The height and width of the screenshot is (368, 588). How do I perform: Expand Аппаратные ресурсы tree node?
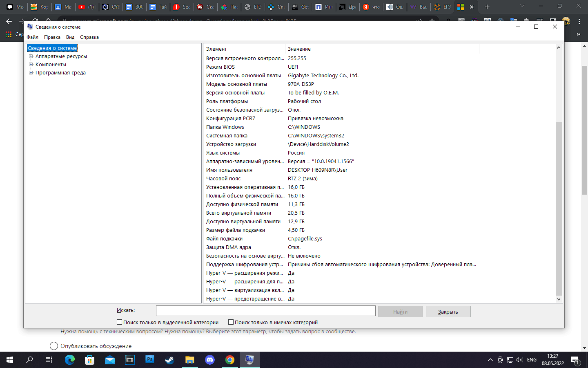(x=31, y=56)
